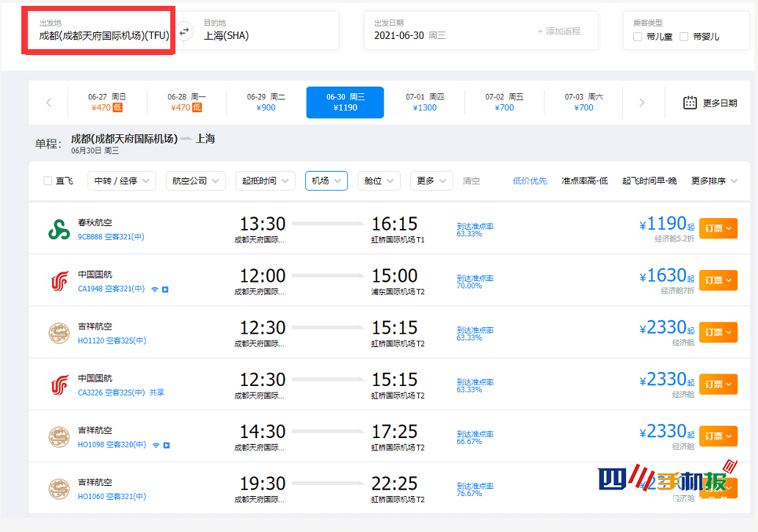Click 添加返程 to add return trip

(x=559, y=31)
